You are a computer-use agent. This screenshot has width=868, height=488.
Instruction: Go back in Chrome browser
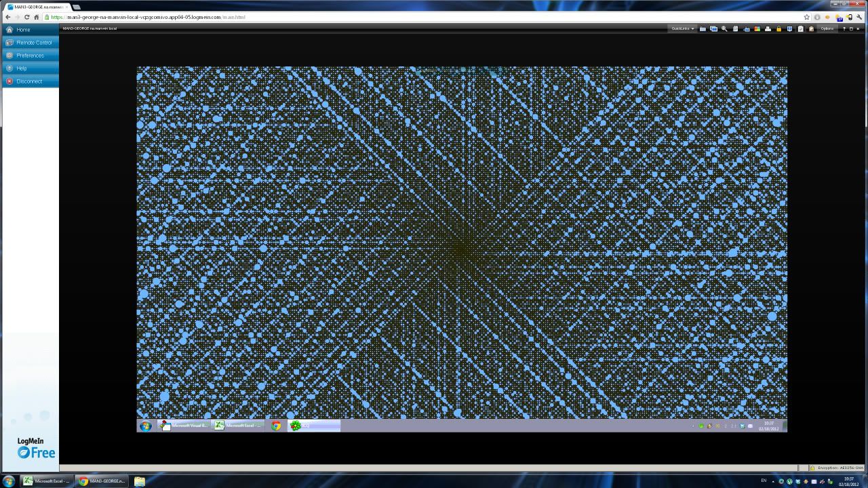coord(8,17)
